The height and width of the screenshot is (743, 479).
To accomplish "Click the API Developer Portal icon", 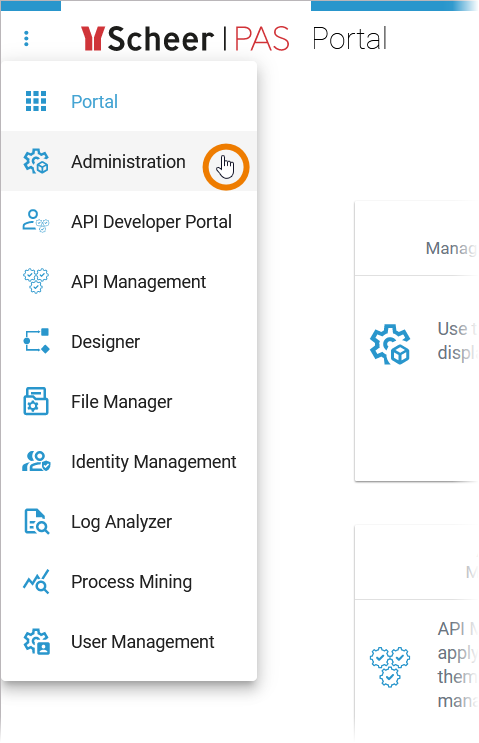I will (x=36, y=221).
